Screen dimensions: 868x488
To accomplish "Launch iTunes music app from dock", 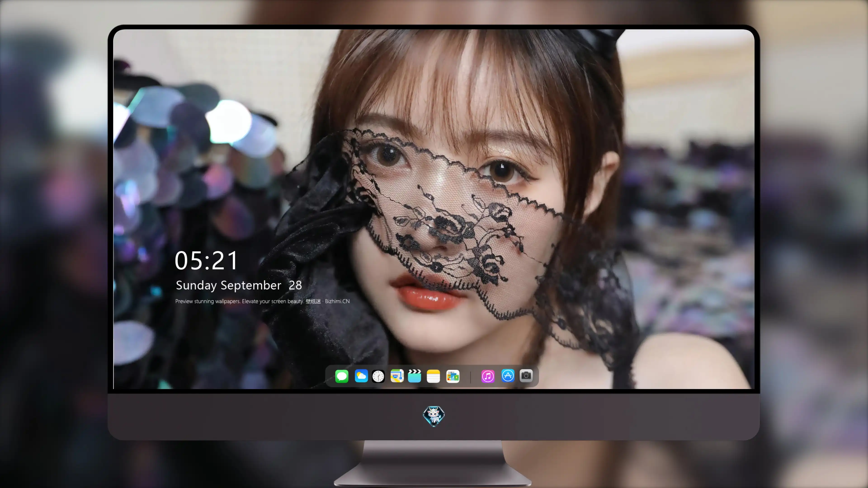I will [x=488, y=376].
